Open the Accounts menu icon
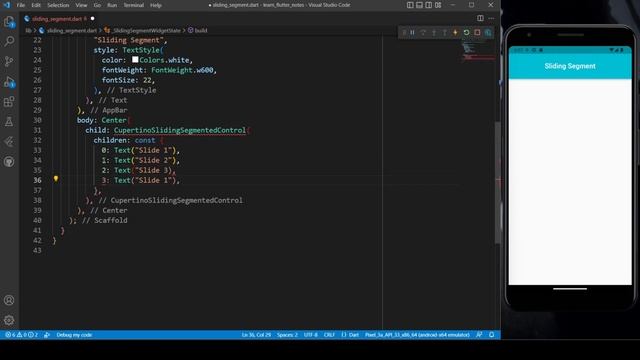The width and height of the screenshot is (640, 360). click(9, 300)
